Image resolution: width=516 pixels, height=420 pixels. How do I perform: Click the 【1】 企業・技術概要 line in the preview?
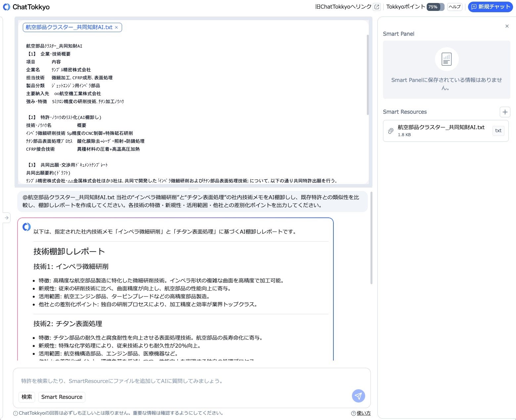click(48, 54)
